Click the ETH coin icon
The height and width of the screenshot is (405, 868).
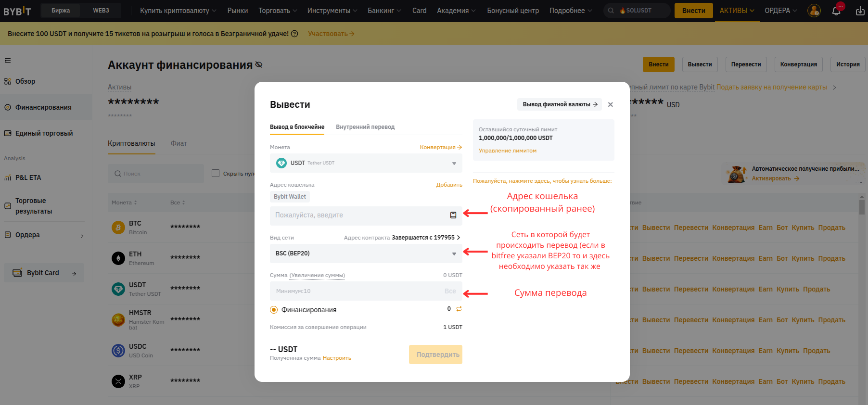click(x=118, y=258)
